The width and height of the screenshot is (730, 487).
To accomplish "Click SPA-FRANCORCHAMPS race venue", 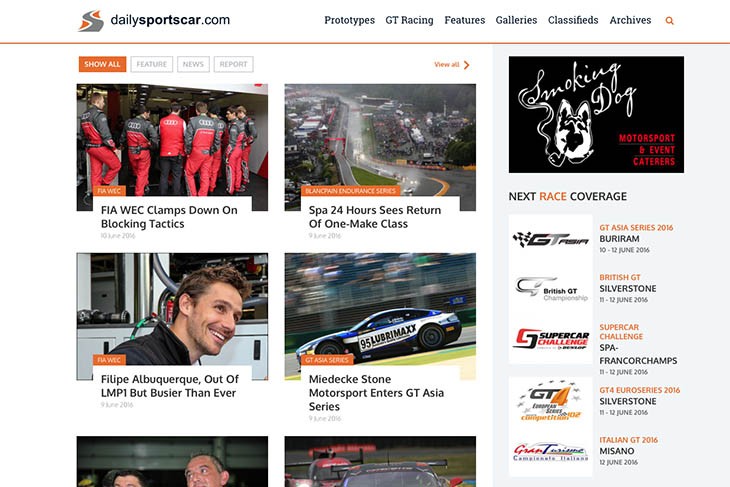I will pos(638,354).
